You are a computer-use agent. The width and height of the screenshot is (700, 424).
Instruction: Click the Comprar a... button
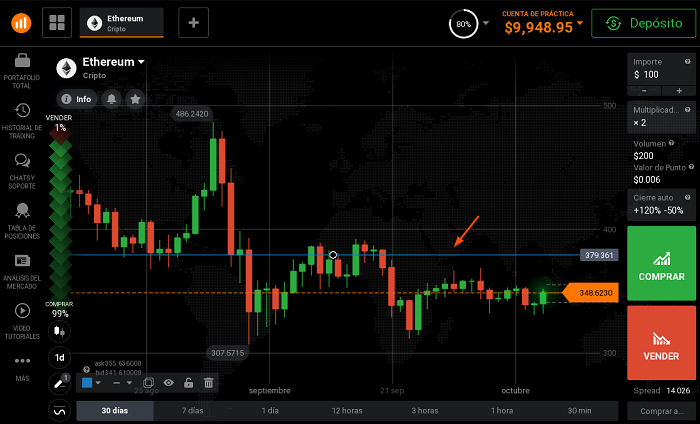661,411
